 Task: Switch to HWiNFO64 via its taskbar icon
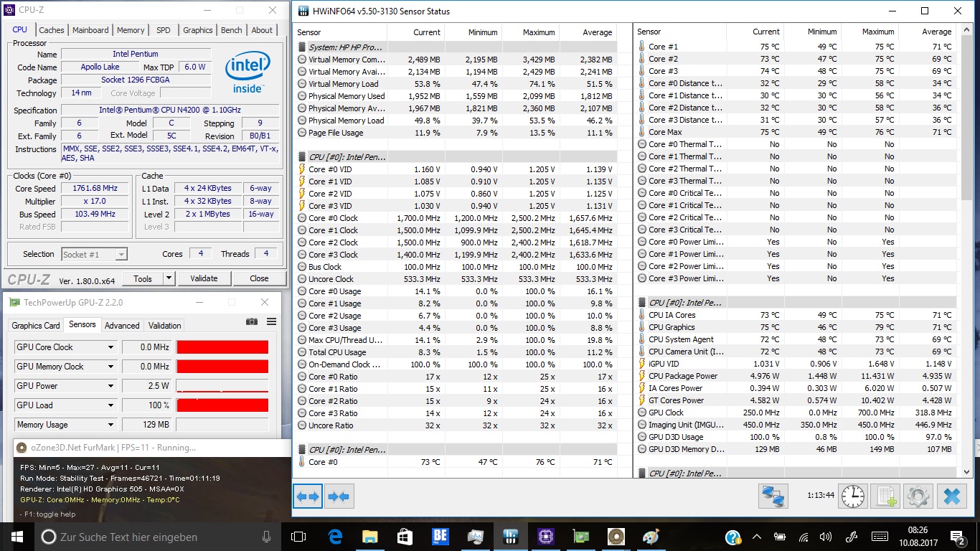pyautogui.click(x=510, y=537)
